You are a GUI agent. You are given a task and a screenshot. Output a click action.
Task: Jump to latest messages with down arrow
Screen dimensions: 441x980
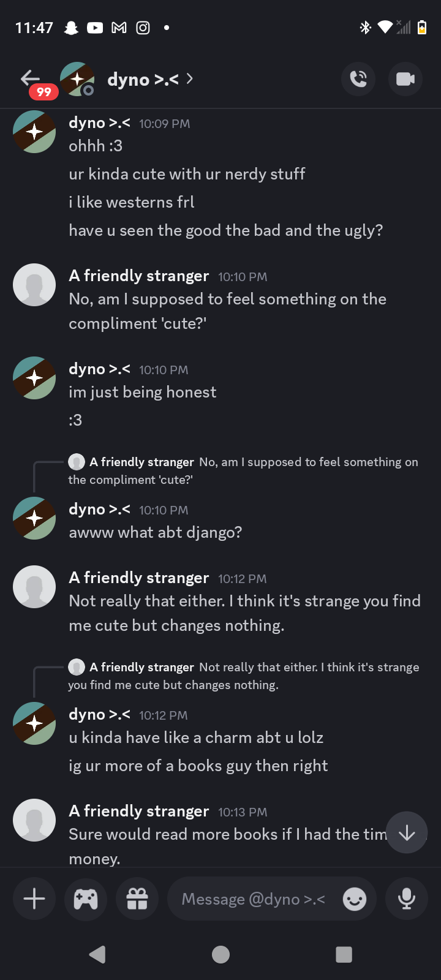(x=407, y=832)
